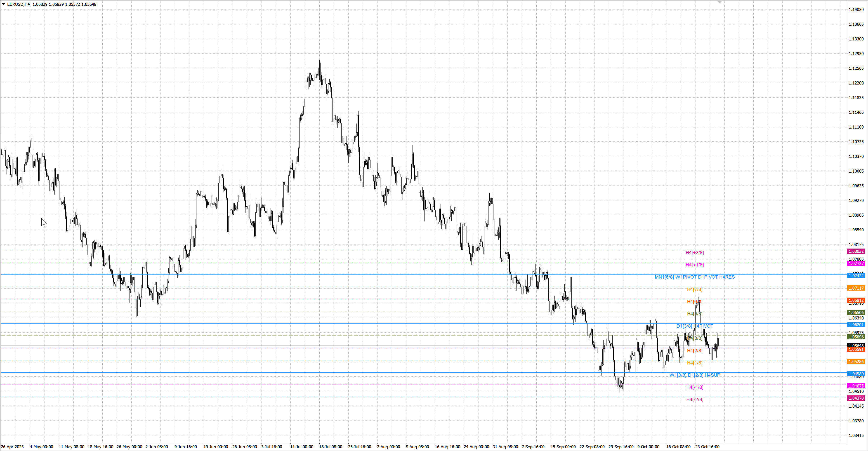Click the blue 1.04980 price tag

tap(856, 374)
